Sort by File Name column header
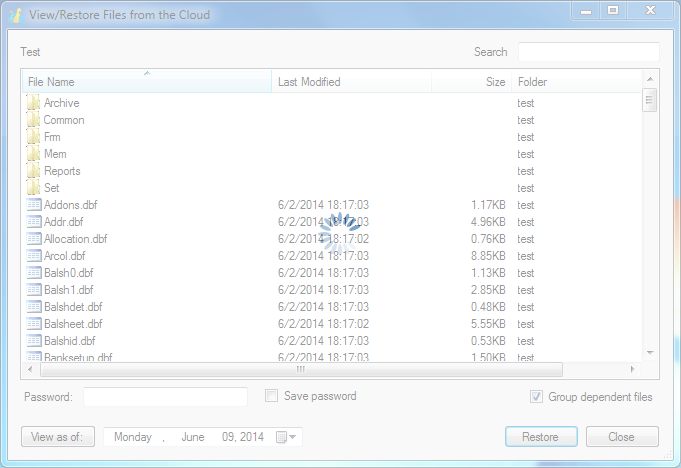The width and height of the screenshot is (681, 468). coord(147,82)
